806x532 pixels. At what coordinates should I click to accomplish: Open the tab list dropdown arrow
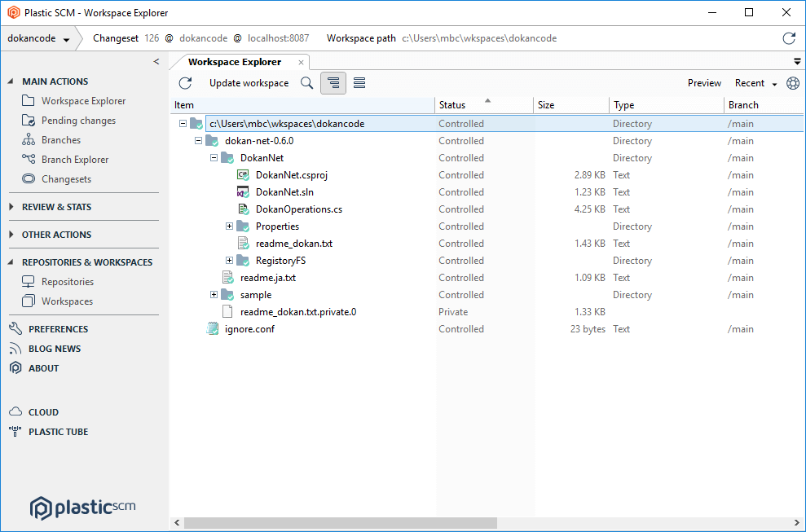[797, 62]
